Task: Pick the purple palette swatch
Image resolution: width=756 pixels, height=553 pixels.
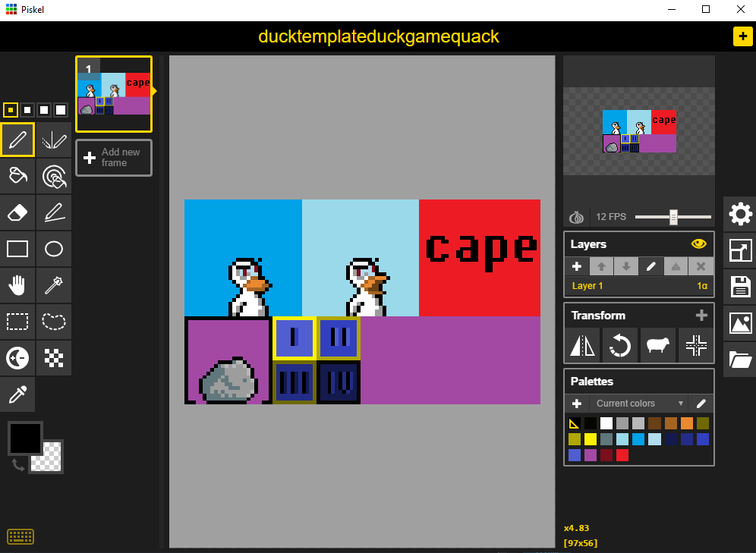Action: 591,455
